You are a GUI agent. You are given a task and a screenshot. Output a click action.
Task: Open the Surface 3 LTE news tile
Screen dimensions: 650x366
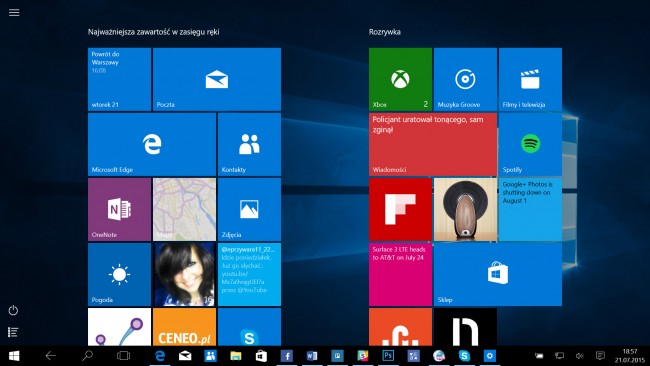[x=400, y=274]
